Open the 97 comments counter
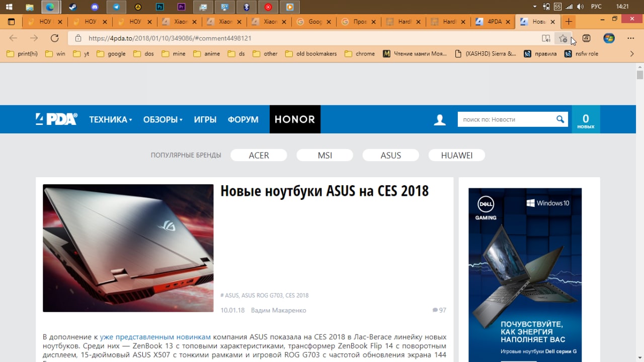The width and height of the screenshot is (644, 362). click(439, 310)
